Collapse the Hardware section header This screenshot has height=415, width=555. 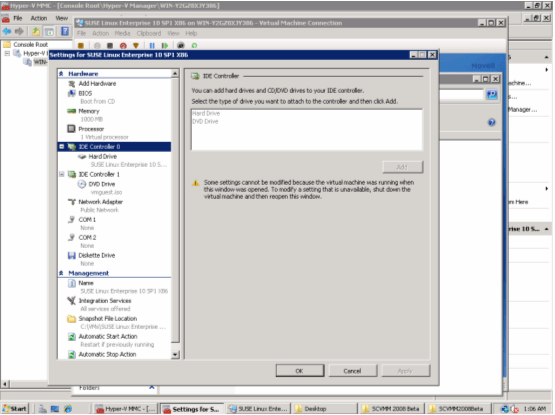[61, 74]
